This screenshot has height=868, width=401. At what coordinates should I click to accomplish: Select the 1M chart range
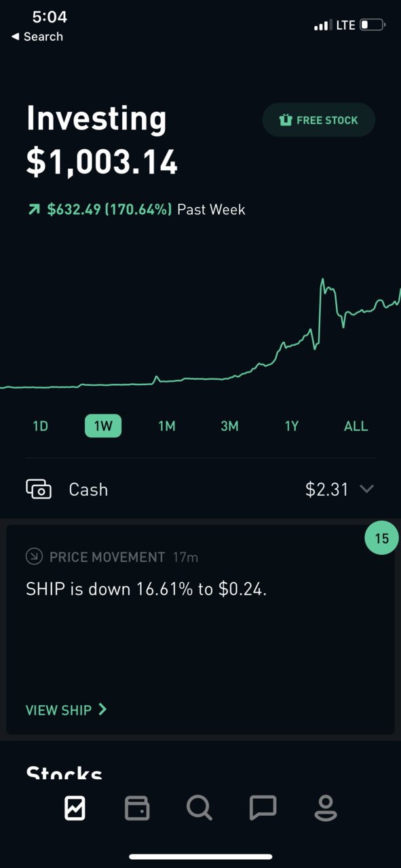167,426
